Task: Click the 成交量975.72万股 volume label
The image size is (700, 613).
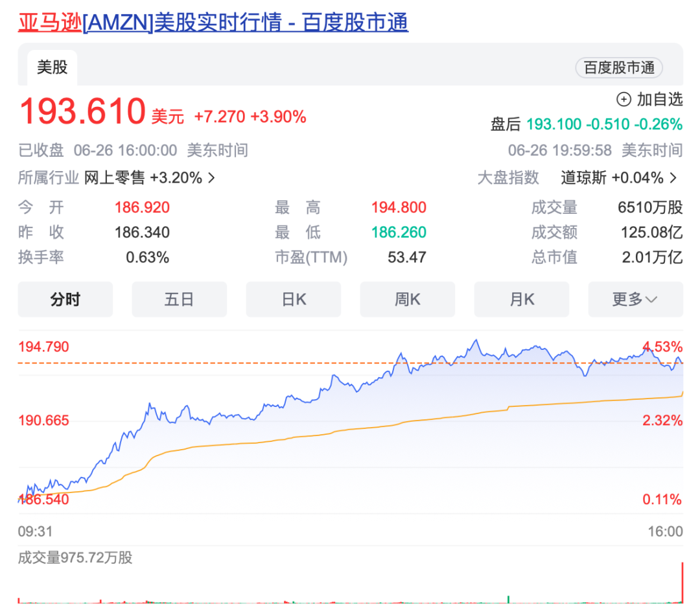Action: 75,558
